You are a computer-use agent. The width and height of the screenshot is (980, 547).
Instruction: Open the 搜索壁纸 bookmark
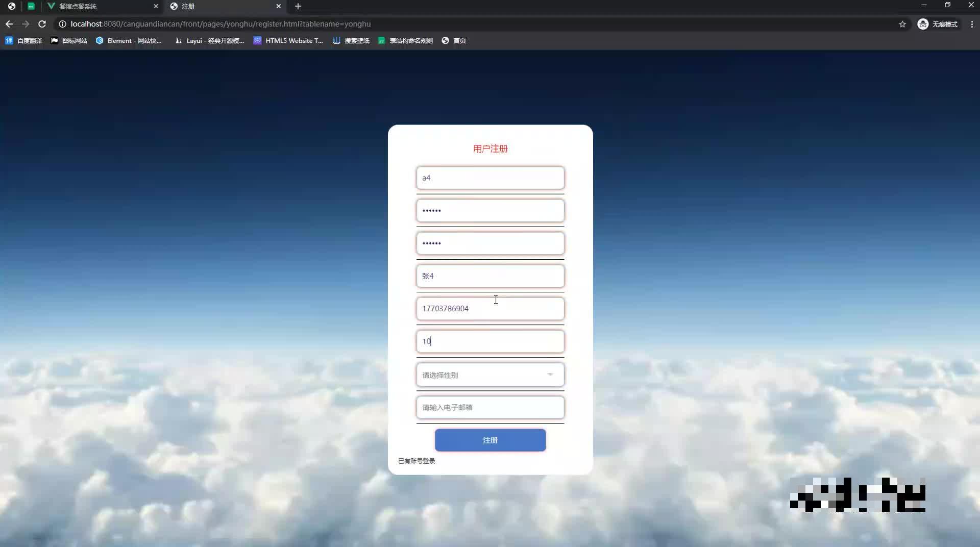pos(351,40)
